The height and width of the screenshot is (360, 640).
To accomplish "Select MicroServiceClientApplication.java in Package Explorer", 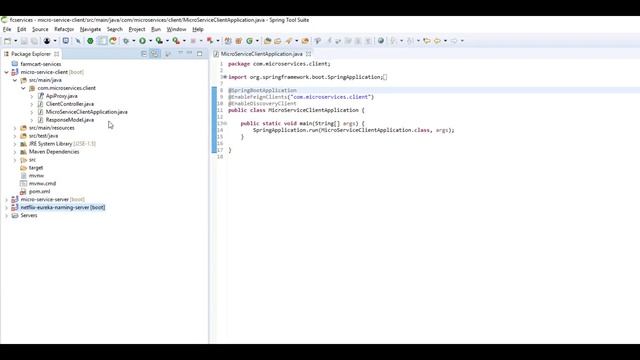I will click(x=87, y=112).
